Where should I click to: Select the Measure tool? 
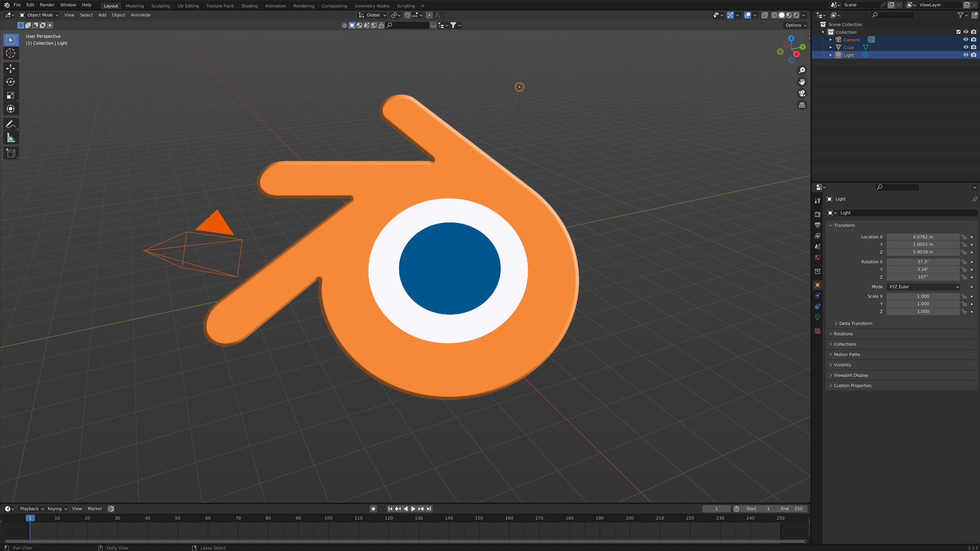tap(10, 138)
